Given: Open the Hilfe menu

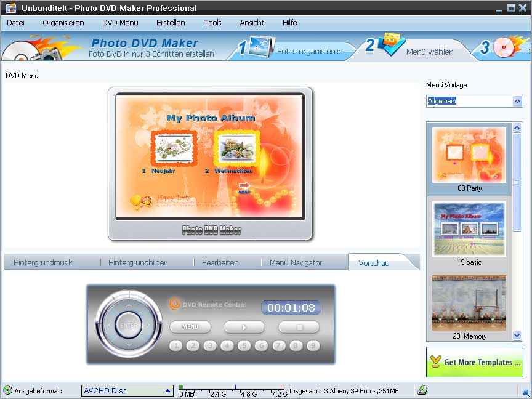Looking at the screenshot, I should [x=290, y=23].
